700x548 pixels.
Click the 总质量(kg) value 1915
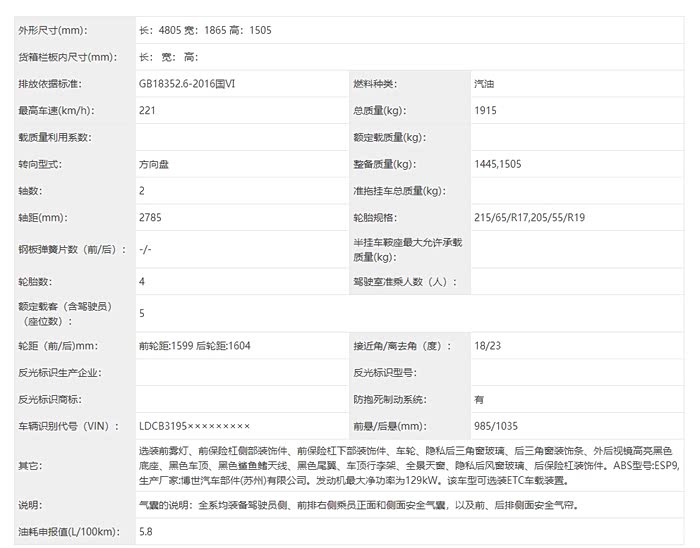(486, 111)
